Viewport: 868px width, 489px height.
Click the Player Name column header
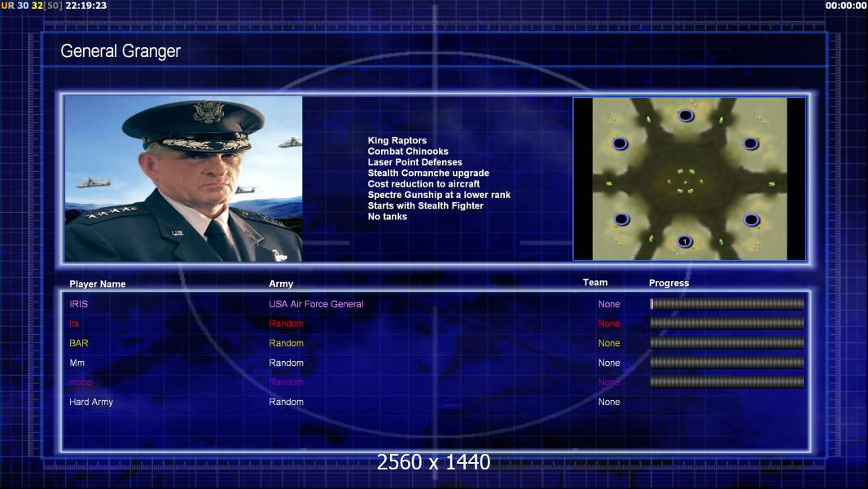pos(98,284)
